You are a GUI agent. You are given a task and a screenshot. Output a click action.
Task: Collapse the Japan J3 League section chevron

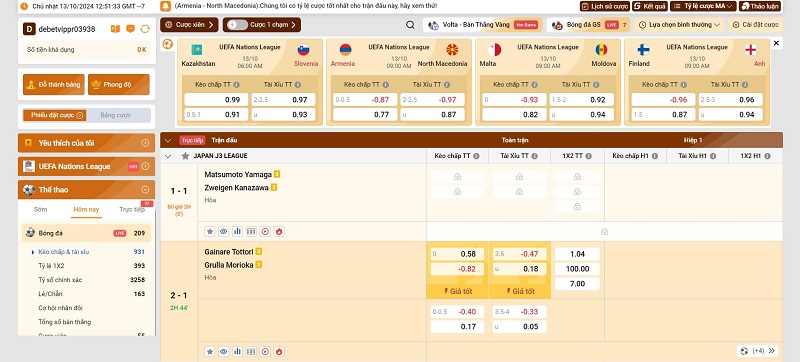point(168,156)
